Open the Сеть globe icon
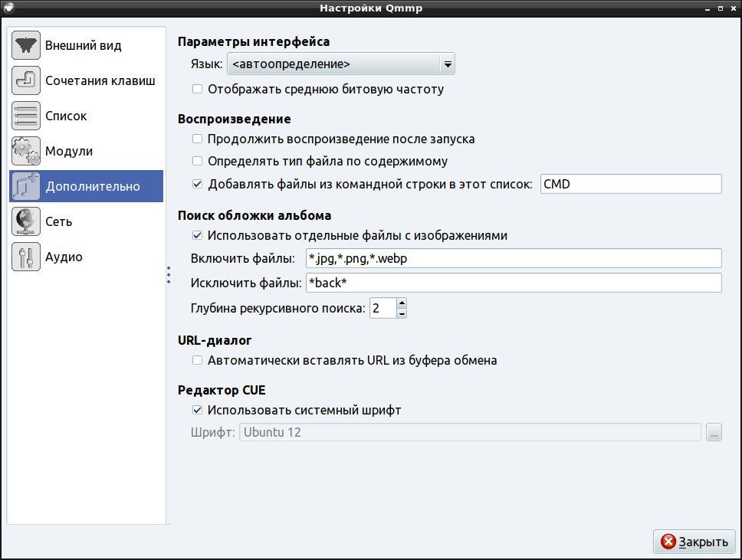Screen dimensions: 742x560 tap(26, 222)
